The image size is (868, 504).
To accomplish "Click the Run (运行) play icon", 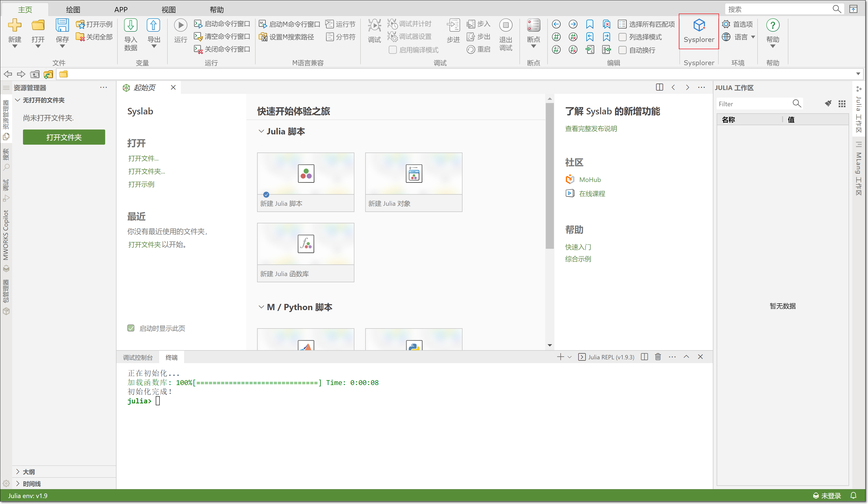I will [181, 25].
